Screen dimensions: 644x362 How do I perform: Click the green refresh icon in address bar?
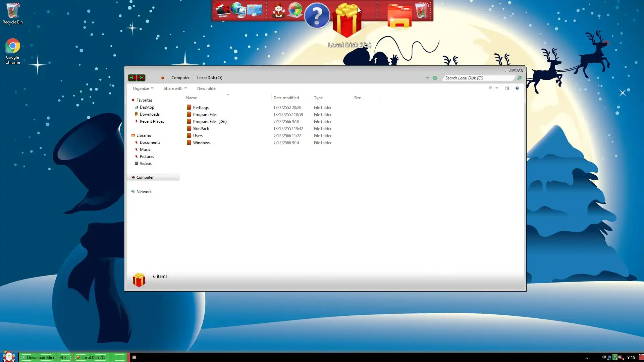point(435,78)
